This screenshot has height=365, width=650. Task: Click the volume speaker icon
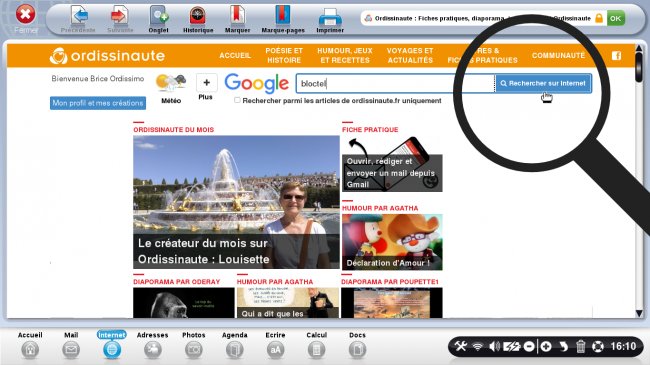pyautogui.click(x=494, y=346)
